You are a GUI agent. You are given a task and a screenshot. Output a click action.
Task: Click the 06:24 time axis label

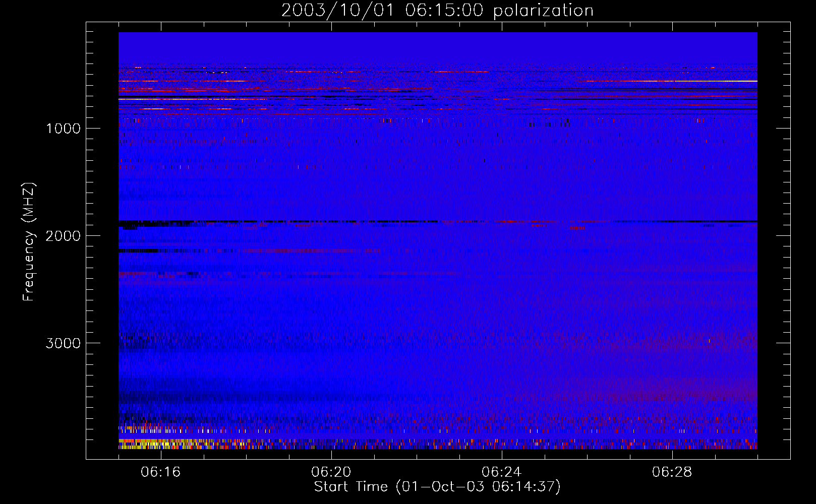[502, 472]
